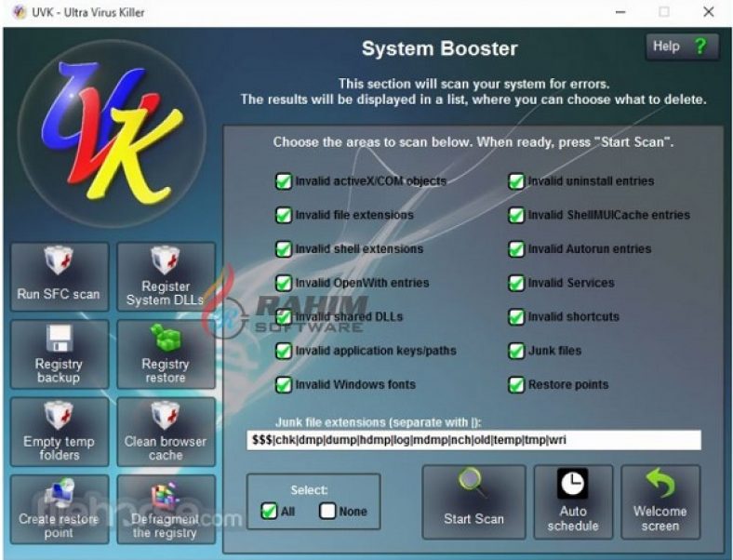Screen dimensions: 733x560
Task: Click the Junk file extensions field
Action: pos(474,440)
